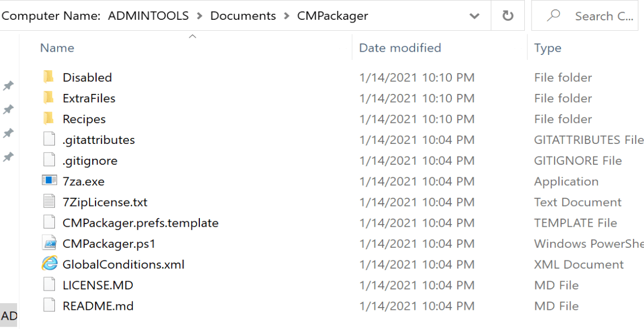Open the address bar dropdown arrow
This screenshot has width=644, height=329.
pos(474,15)
